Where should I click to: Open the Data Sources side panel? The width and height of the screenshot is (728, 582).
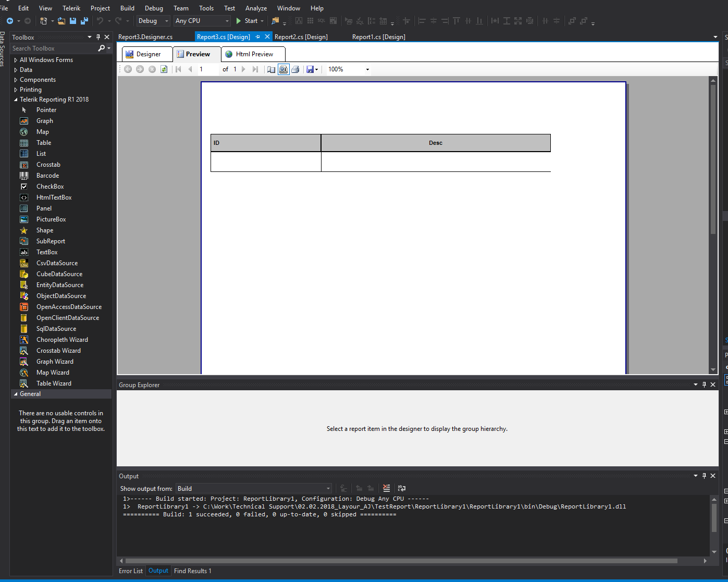pyautogui.click(x=3, y=49)
